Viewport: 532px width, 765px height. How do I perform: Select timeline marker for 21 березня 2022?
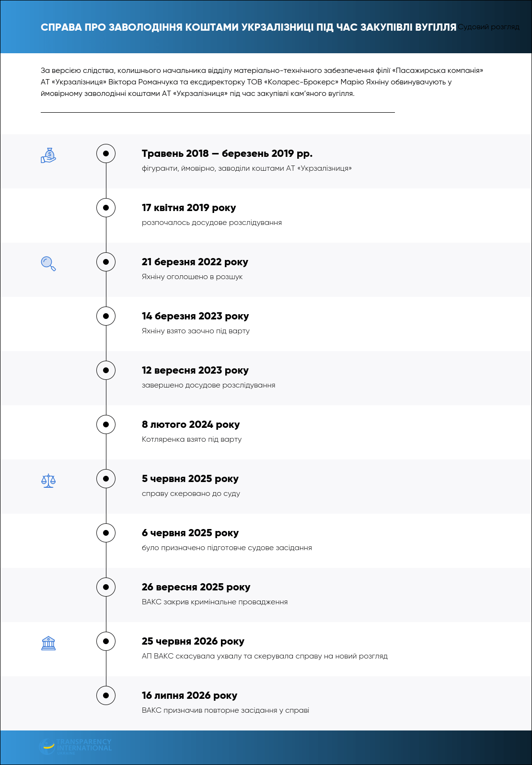106,262
